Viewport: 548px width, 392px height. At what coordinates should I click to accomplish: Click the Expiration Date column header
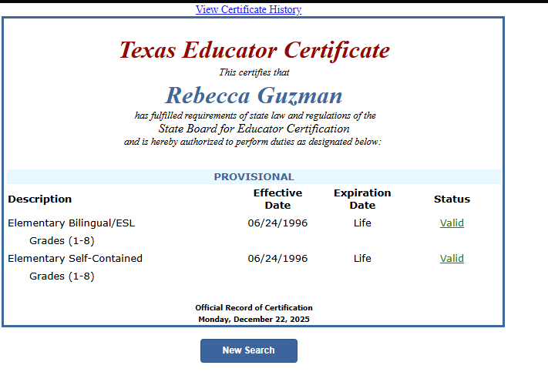click(362, 199)
